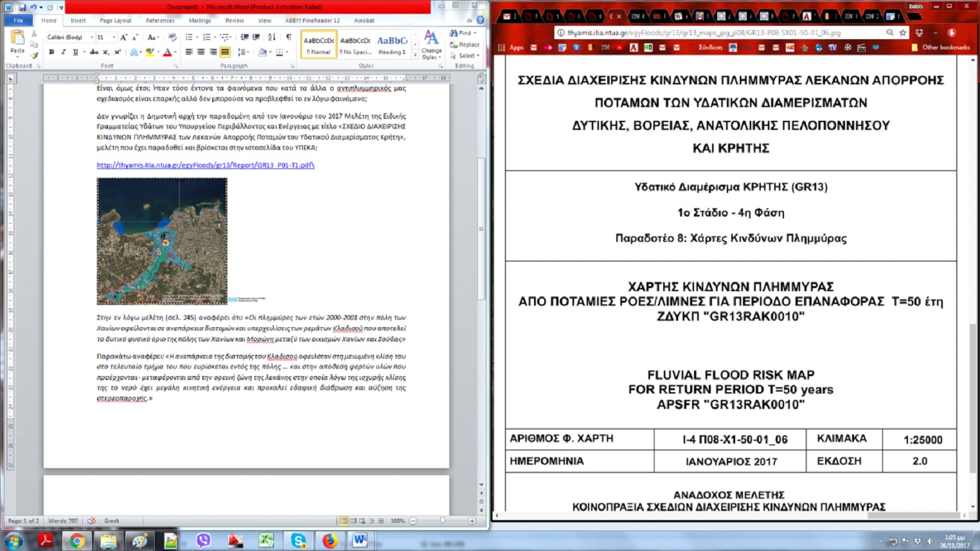Expand the Styles gallery More arrow

pos(415,55)
